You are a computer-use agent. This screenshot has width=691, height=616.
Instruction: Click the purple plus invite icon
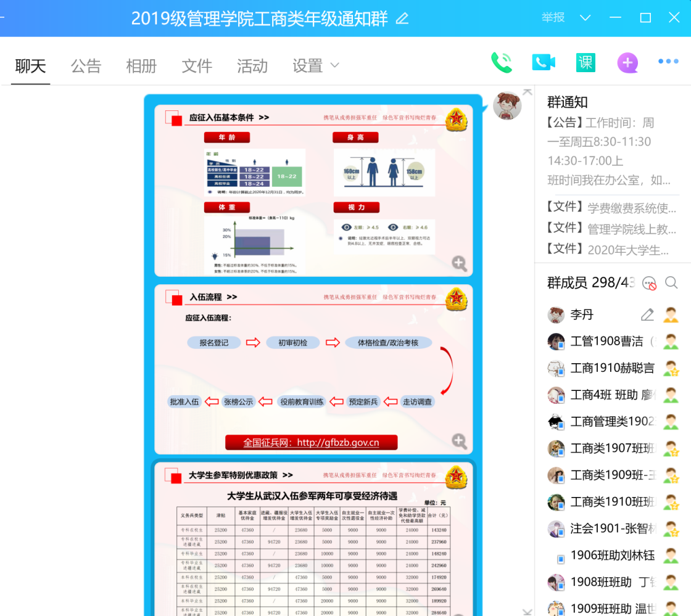(627, 63)
